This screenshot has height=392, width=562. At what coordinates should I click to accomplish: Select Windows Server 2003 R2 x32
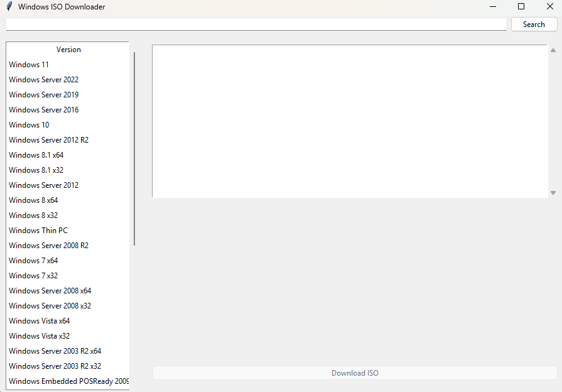(67, 366)
